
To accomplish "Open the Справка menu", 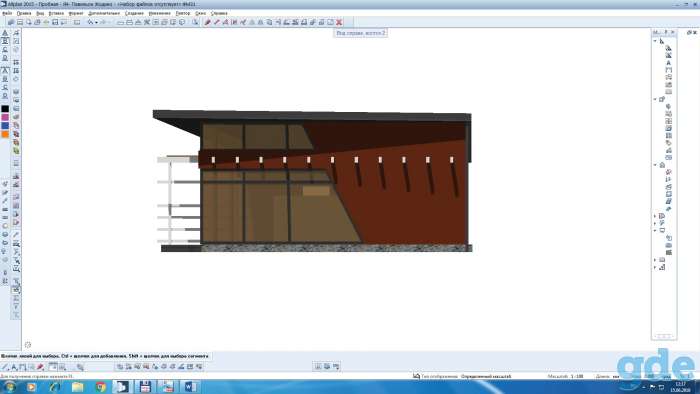I will (219, 13).
